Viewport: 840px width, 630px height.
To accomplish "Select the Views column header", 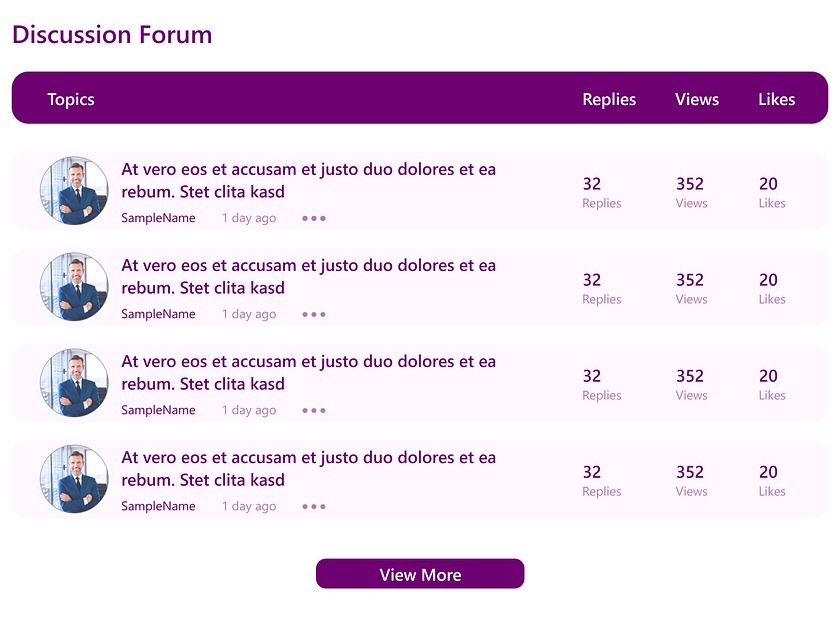I will click(x=697, y=99).
